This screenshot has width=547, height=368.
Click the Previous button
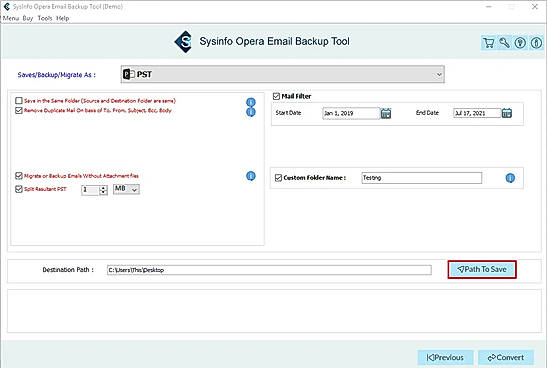445,358
